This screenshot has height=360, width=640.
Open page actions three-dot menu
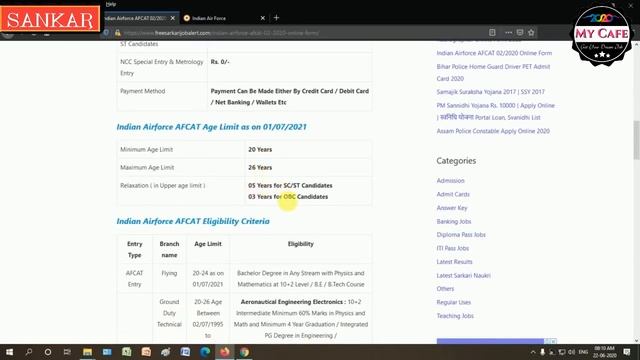508,32
